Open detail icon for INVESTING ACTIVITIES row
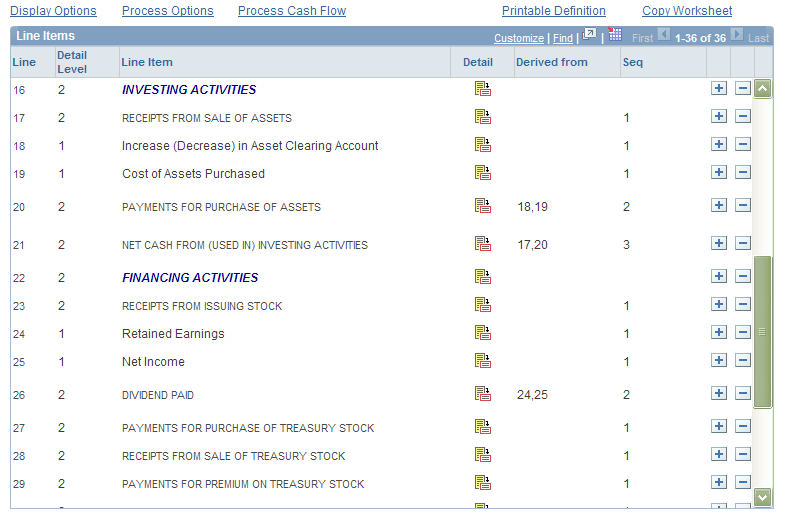790x523 pixels. coord(483,89)
